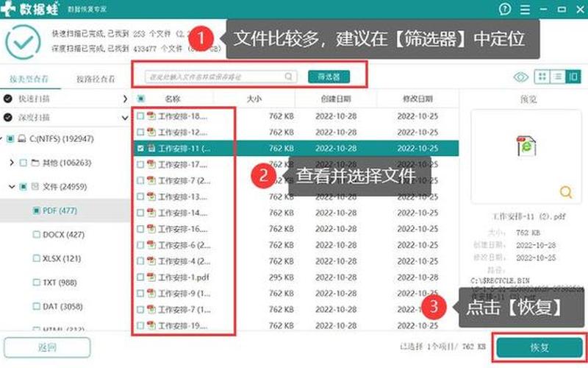Select the XLSX (121) tree item
Image resolution: width=588 pixels, height=368 pixels.
pyautogui.click(x=62, y=259)
